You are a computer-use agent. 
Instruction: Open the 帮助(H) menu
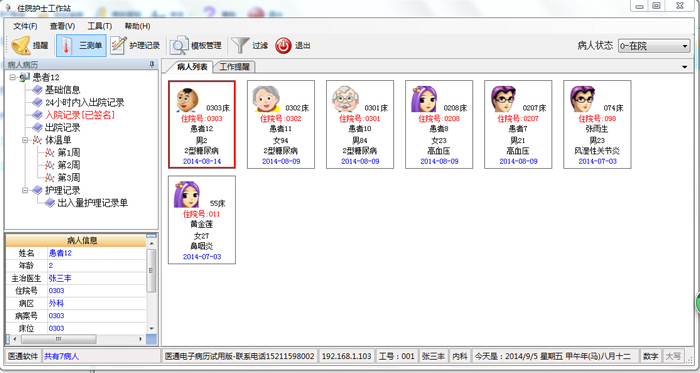[x=138, y=26]
